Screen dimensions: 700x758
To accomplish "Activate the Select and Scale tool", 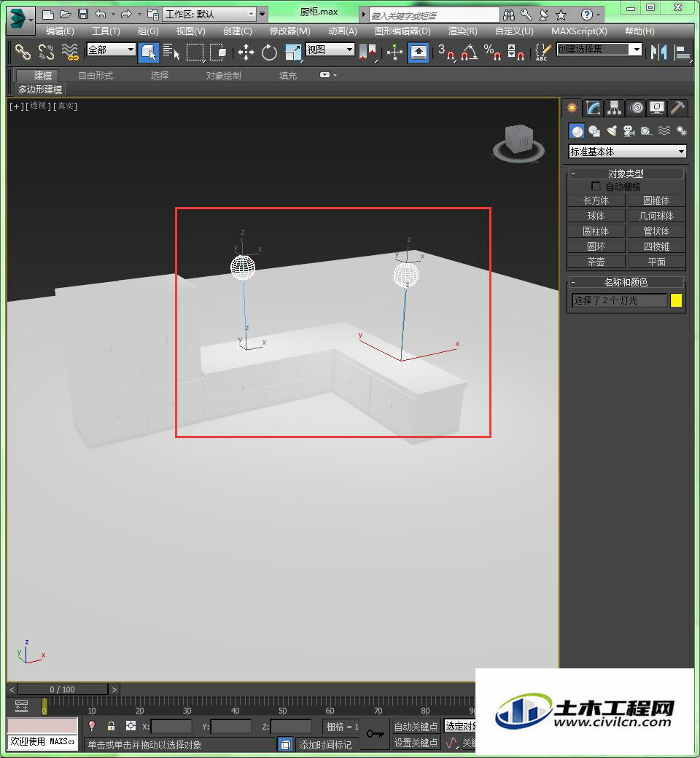I will click(x=293, y=52).
